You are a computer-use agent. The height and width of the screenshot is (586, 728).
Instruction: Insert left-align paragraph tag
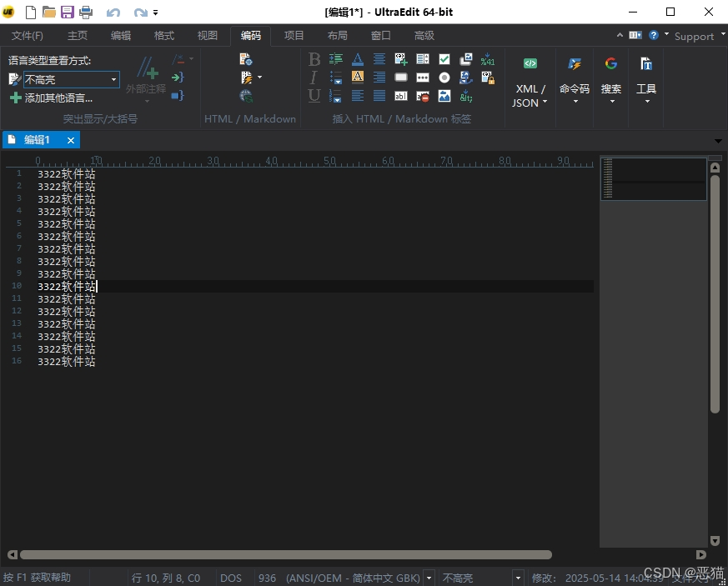click(358, 96)
